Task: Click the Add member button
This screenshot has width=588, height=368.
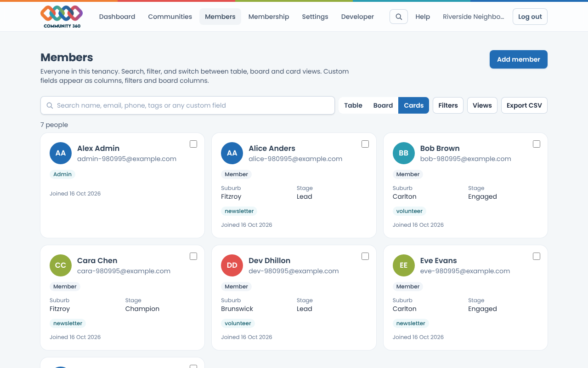Action: point(519,59)
